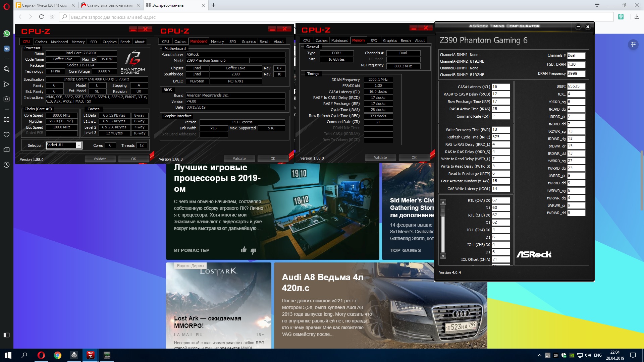Click the Opera menu logo
Image resolution: width=644 pixels, height=362 pixels.
6,6
